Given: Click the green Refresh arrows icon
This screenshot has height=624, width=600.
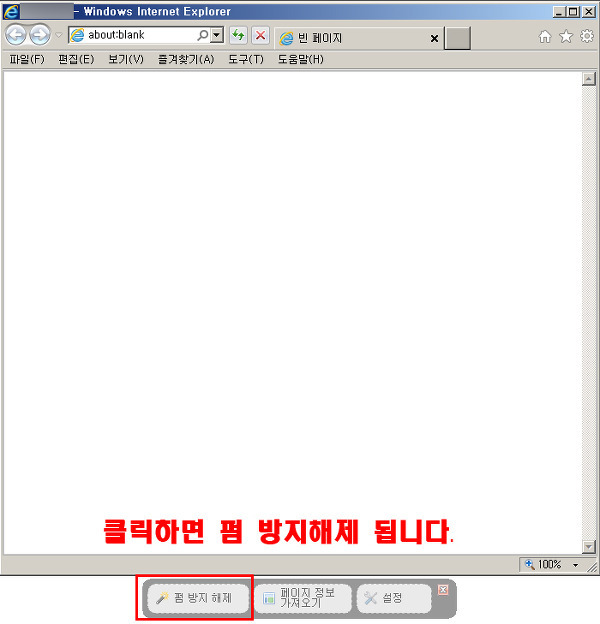Looking at the screenshot, I should point(238,35).
